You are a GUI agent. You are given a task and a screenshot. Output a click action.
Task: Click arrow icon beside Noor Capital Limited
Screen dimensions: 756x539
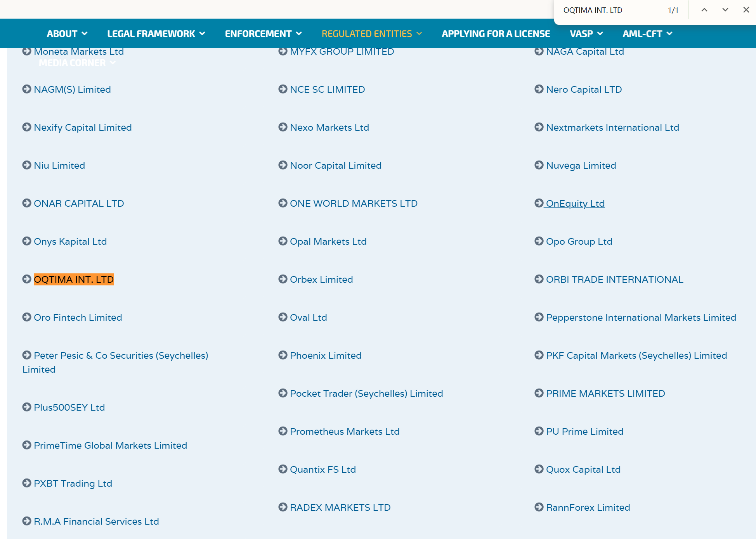tap(283, 165)
